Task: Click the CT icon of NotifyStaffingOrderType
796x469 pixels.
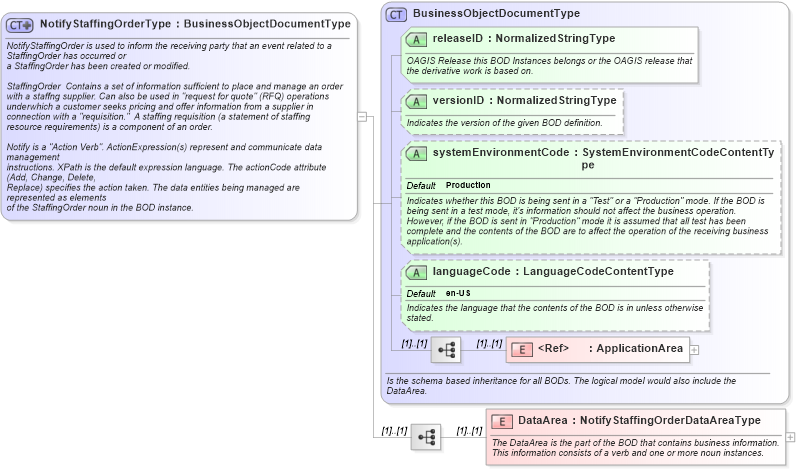Action: pyautogui.click(x=20, y=25)
